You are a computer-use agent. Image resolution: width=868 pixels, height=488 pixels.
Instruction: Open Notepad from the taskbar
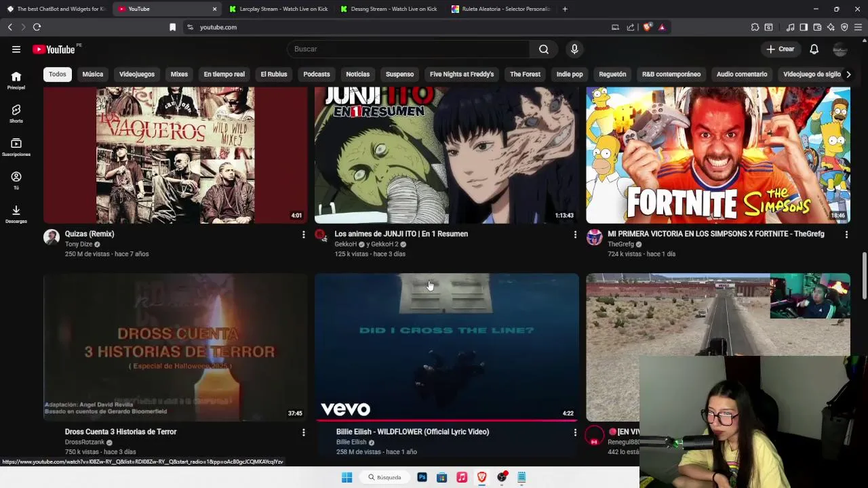tap(521, 477)
